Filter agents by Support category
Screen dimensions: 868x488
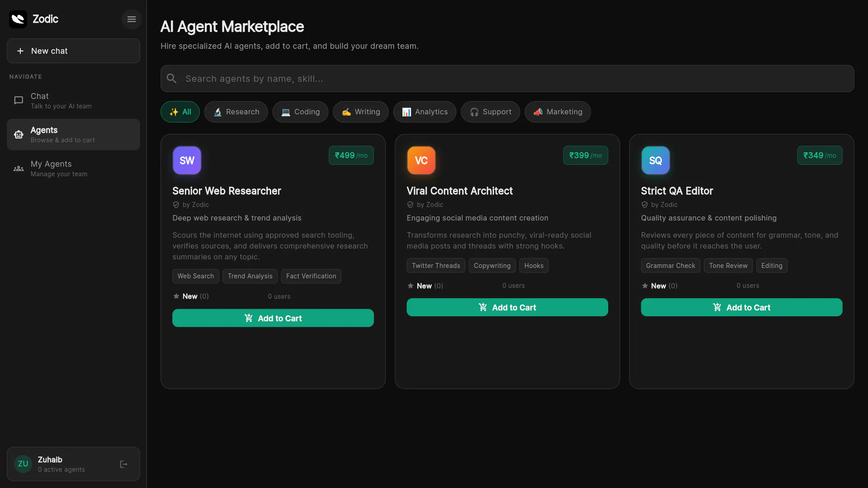[491, 112]
